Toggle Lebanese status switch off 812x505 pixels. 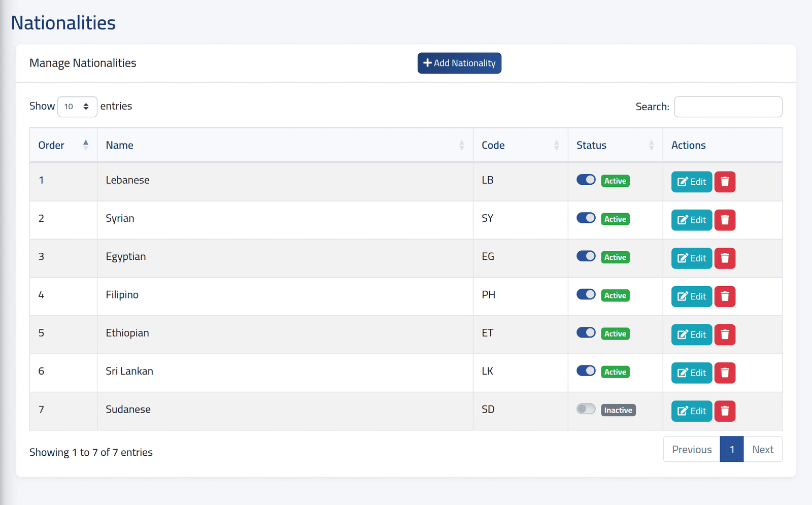point(586,180)
